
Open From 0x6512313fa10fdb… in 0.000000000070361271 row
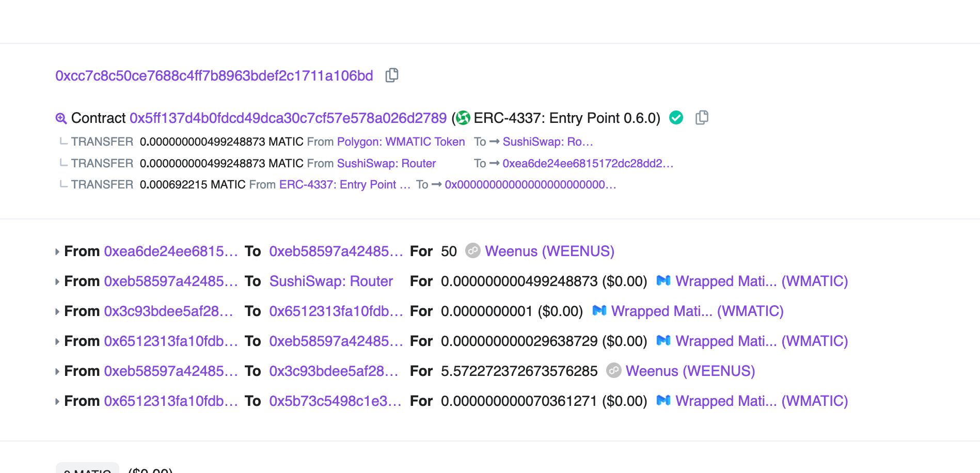coord(171,401)
